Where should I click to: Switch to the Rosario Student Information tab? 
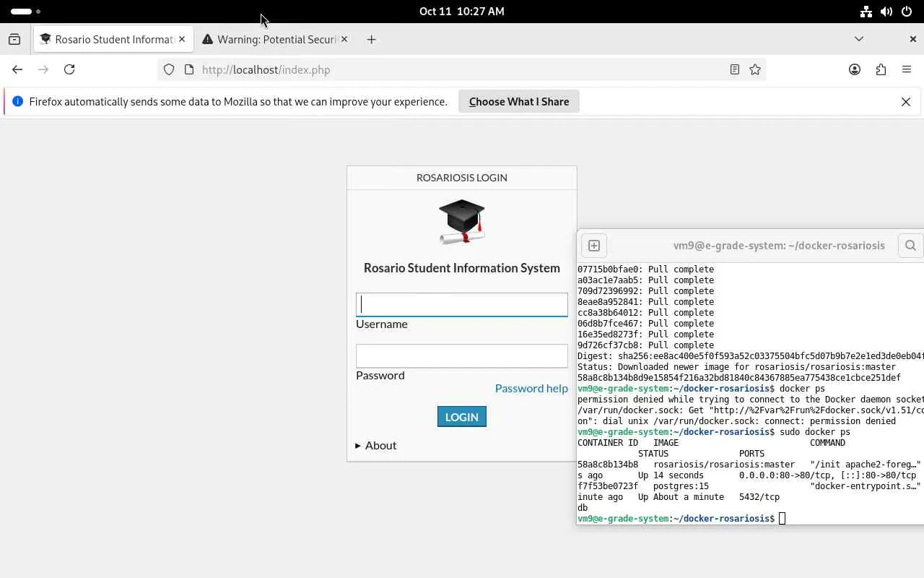[x=114, y=39]
